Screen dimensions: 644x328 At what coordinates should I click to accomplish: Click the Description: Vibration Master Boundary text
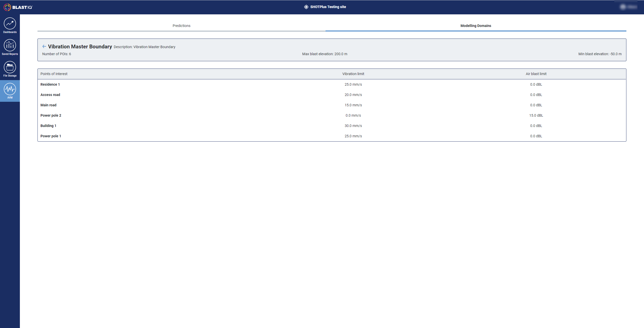[x=144, y=47]
